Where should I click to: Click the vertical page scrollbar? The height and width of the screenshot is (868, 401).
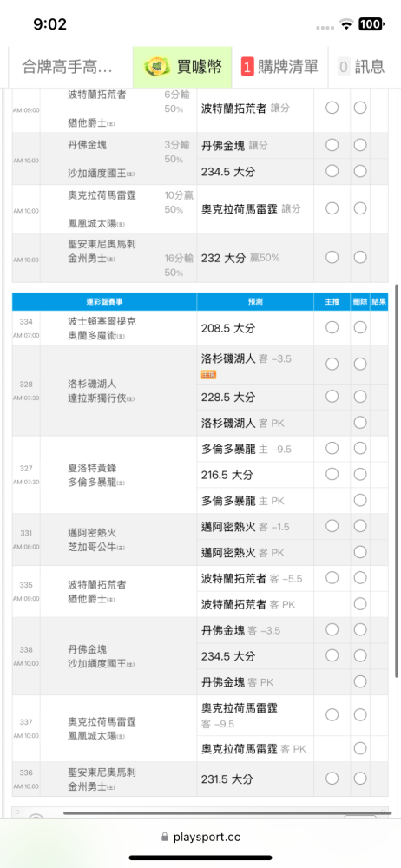point(397,482)
